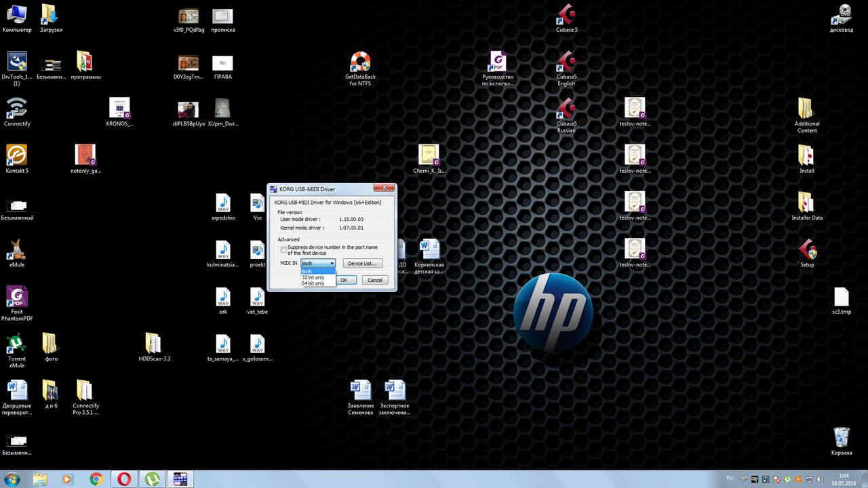The width and height of the screenshot is (868, 488).
Task: Open Google Chrome from the taskbar
Action: pyautogui.click(x=96, y=479)
